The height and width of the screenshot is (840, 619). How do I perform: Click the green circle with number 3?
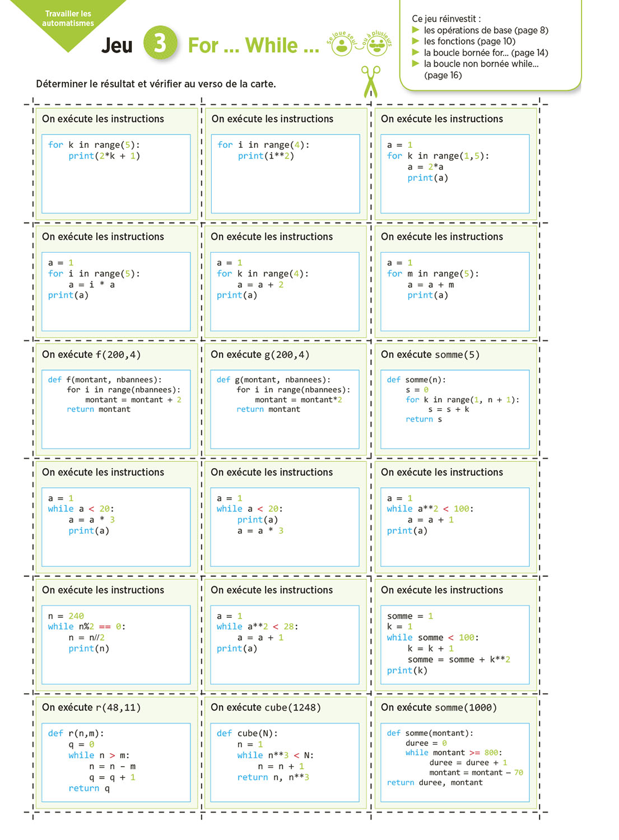coord(160,43)
